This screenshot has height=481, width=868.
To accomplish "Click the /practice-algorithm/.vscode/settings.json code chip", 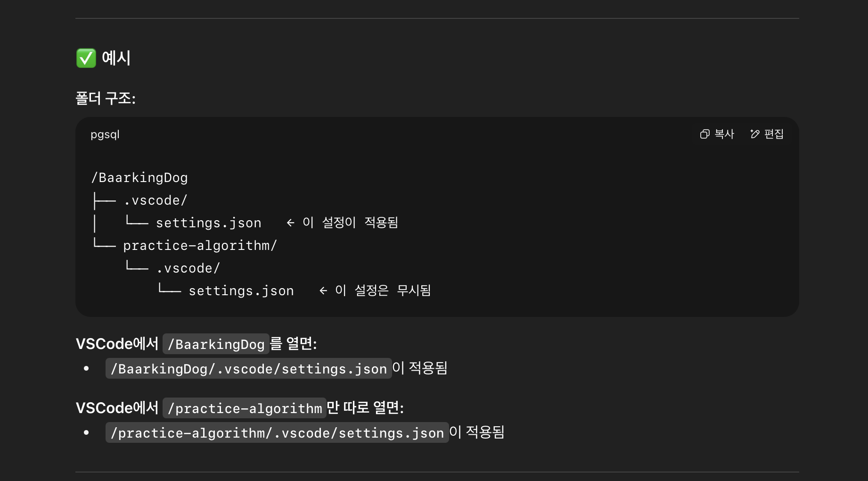I will (277, 432).
